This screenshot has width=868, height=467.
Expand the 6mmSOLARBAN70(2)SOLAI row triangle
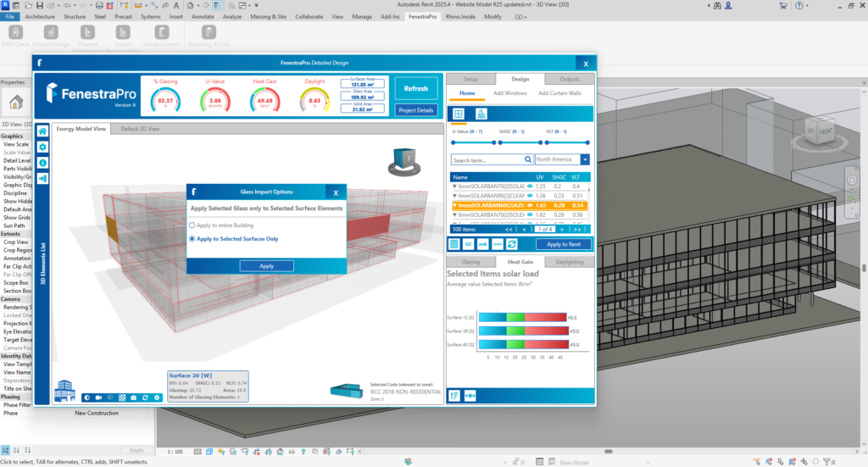coord(454,186)
